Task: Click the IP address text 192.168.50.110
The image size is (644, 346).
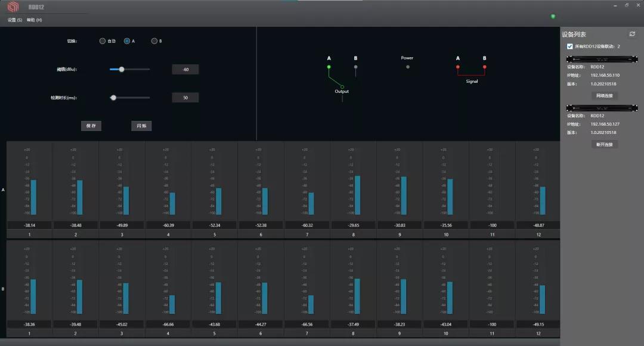Action: 605,76
